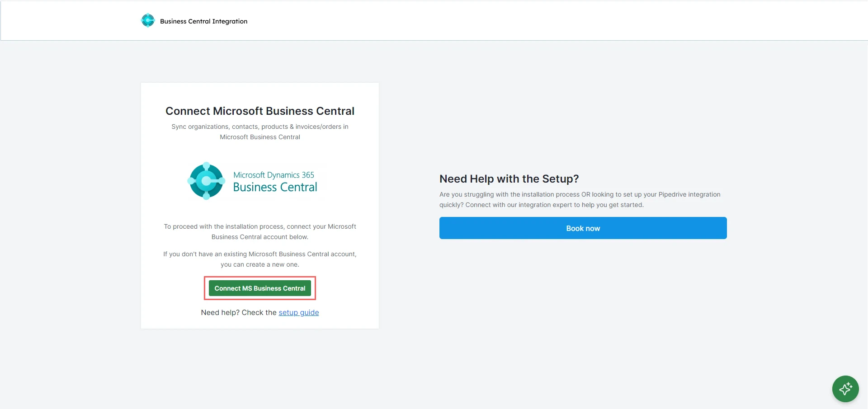Click the Dynamics 365 Business Central logo
This screenshot has height=409, width=868.
253,181
